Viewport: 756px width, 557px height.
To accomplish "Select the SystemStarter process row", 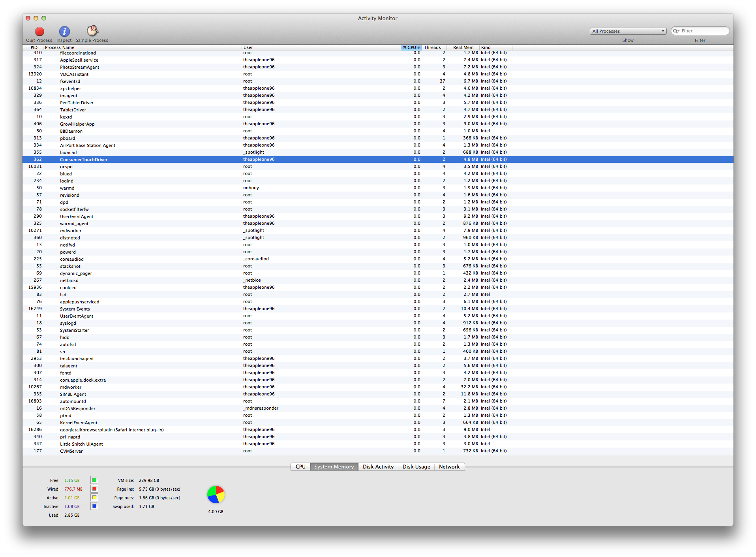I will pyautogui.click(x=378, y=330).
